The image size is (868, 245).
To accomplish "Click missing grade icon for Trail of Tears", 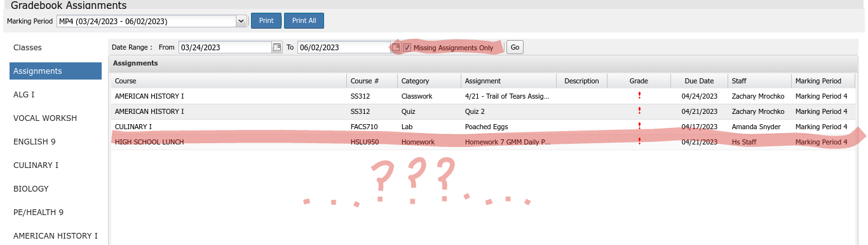I will tap(639, 96).
